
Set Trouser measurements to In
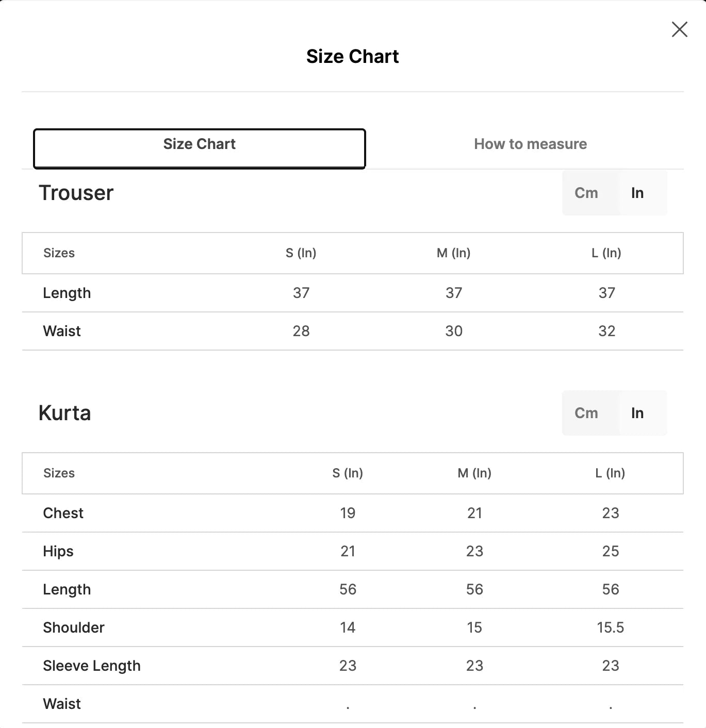coord(637,193)
